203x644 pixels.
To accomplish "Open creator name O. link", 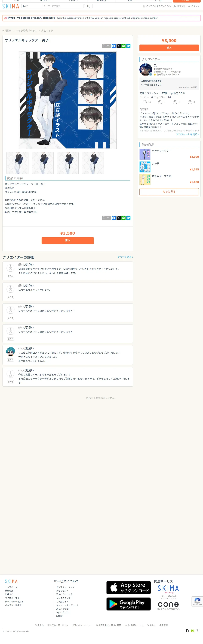I will point(155,66).
